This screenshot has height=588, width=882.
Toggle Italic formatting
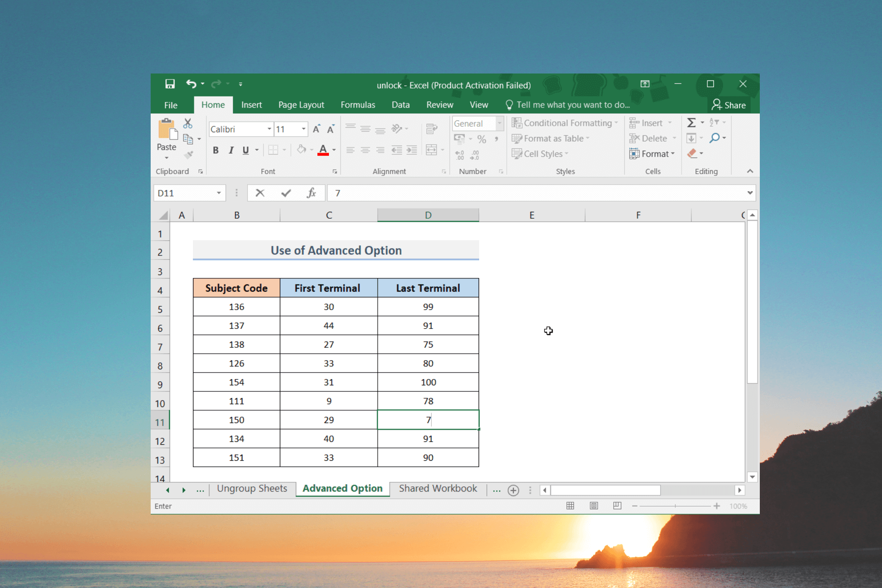pos(231,150)
